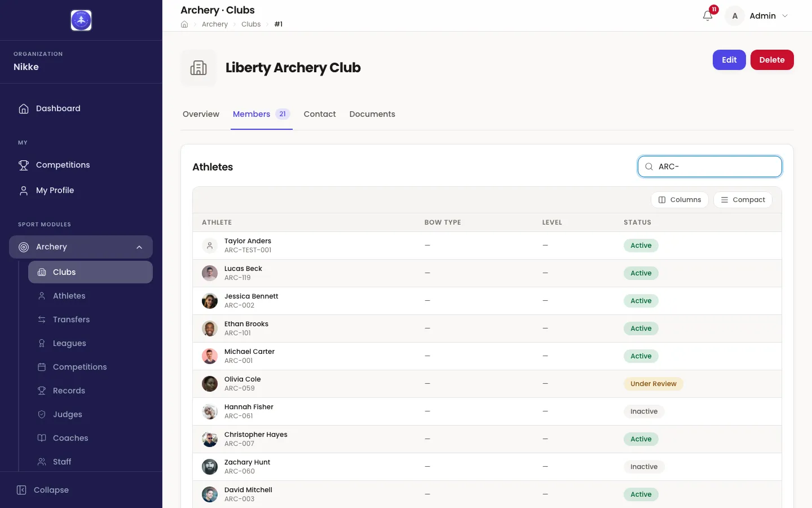The image size is (812, 508).
Task: Click the ARC-TEST-001 athlete code
Action: (248, 250)
